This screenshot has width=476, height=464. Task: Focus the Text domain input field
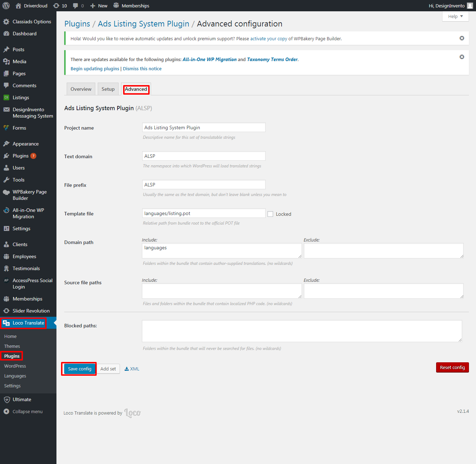pyautogui.click(x=204, y=156)
